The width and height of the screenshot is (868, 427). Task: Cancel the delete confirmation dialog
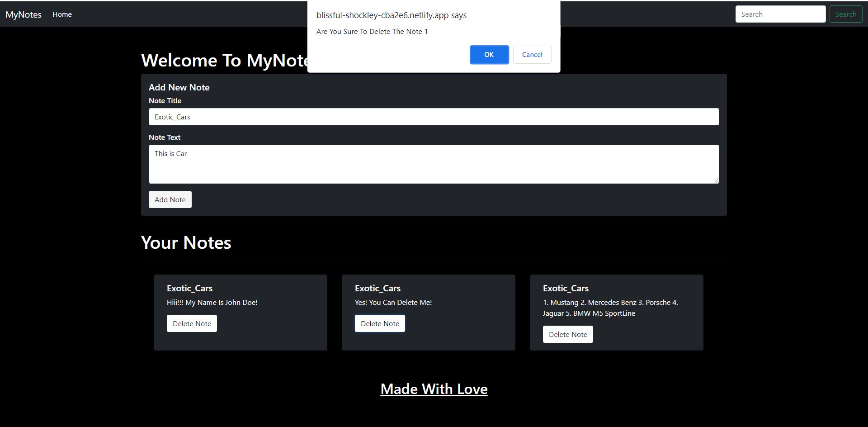pyautogui.click(x=532, y=55)
